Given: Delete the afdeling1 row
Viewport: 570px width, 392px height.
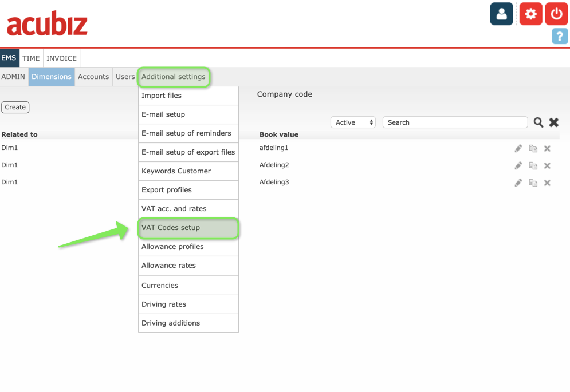Looking at the screenshot, I should [x=547, y=148].
